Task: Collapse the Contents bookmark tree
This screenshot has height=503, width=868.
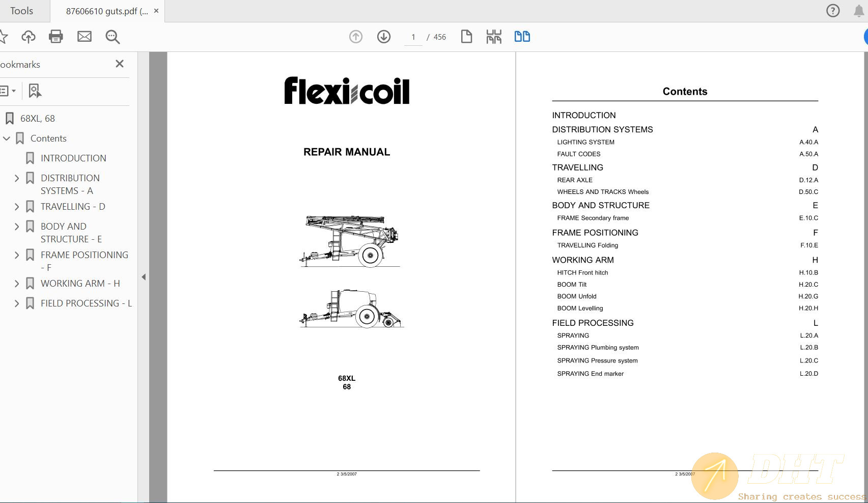Action: point(7,138)
